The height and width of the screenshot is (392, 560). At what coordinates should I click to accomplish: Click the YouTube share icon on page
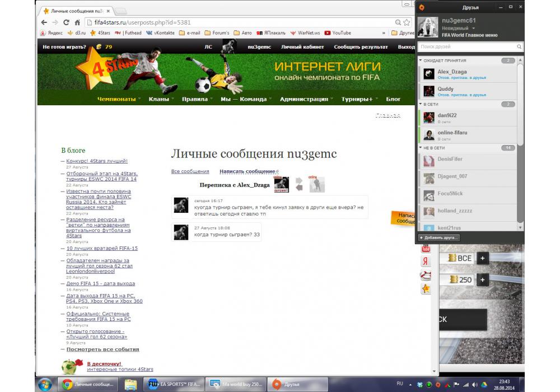pyautogui.click(x=426, y=248)
